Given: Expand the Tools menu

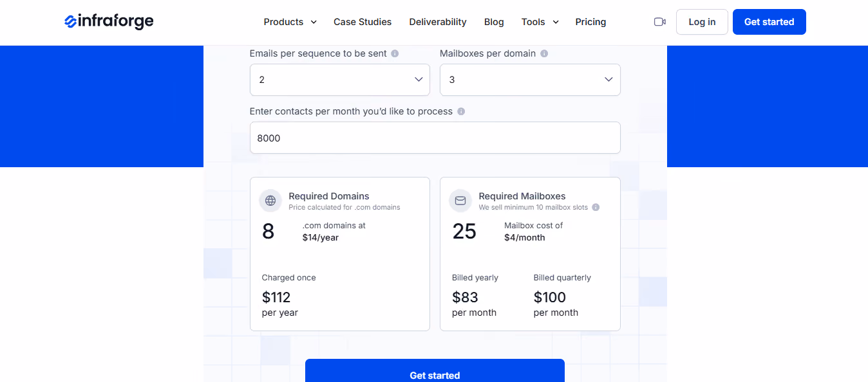Looking at the screenshot, I should (x=540, y=22).
